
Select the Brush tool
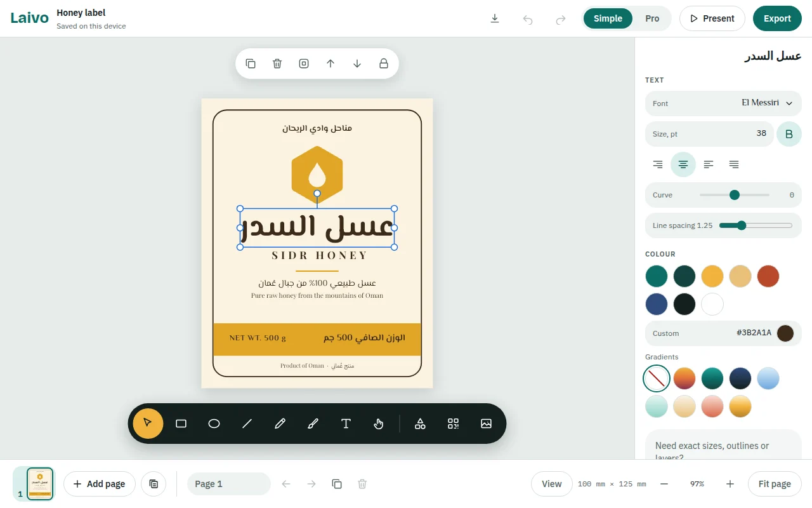coord(313,424)
